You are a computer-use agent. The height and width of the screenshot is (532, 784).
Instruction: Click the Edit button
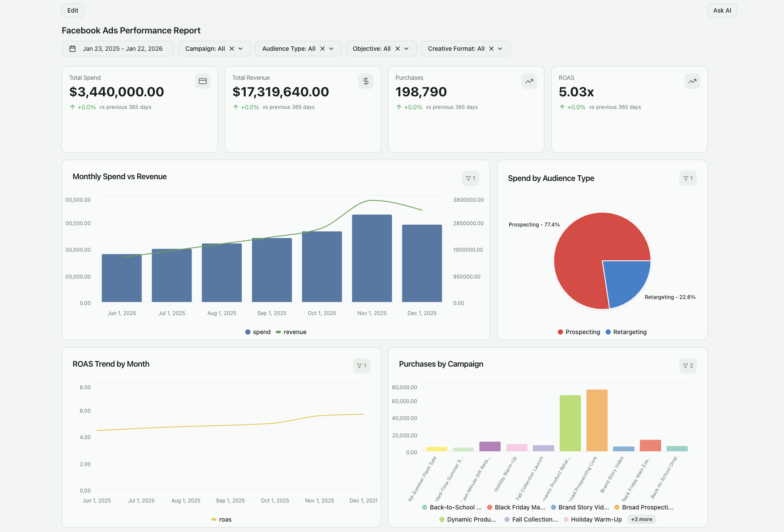pos(72,10)
